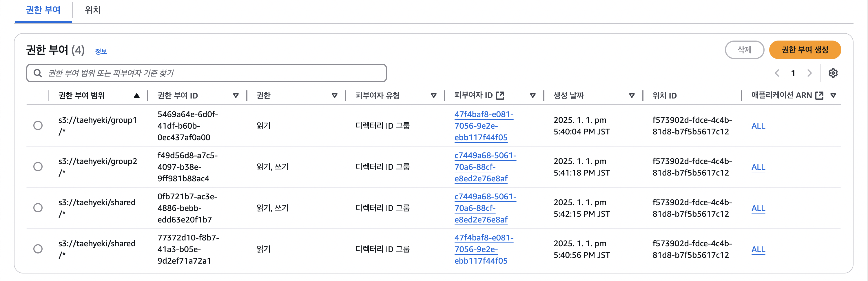Switch to the 위치 tab
The width and height of the screenshot is (868, 281).
[x=93, y=10]
